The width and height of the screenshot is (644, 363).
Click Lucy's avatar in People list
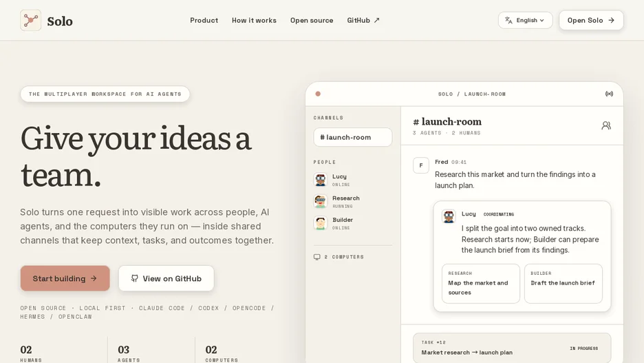coord(321,180)
